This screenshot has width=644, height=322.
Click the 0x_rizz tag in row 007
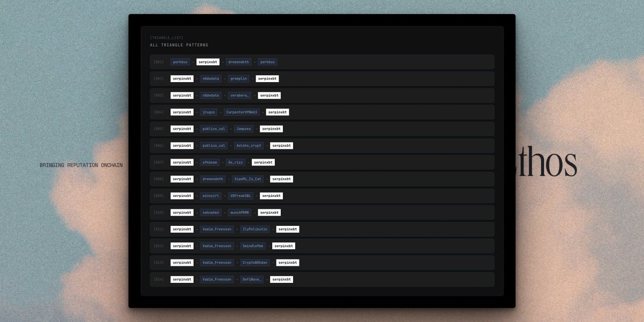(x=235, y=162)
